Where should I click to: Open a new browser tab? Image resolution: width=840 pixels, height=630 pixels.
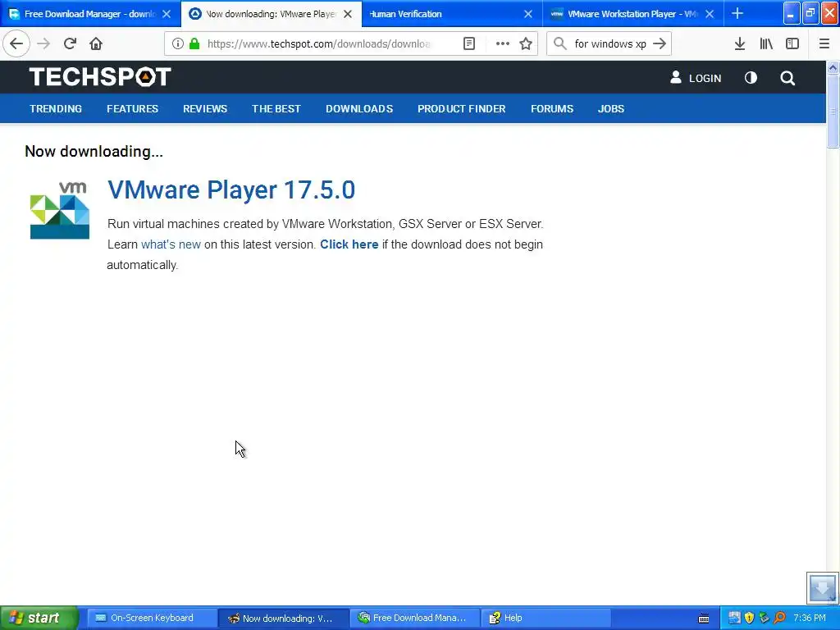pos(737,13)
